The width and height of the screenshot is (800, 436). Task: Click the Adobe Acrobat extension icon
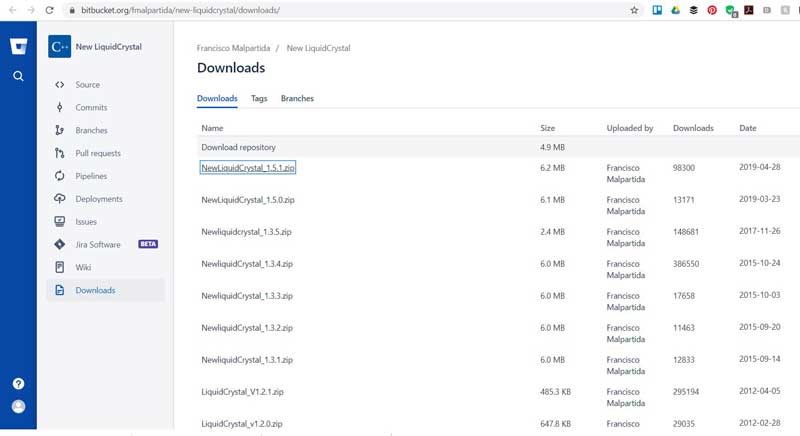point(748,10)
